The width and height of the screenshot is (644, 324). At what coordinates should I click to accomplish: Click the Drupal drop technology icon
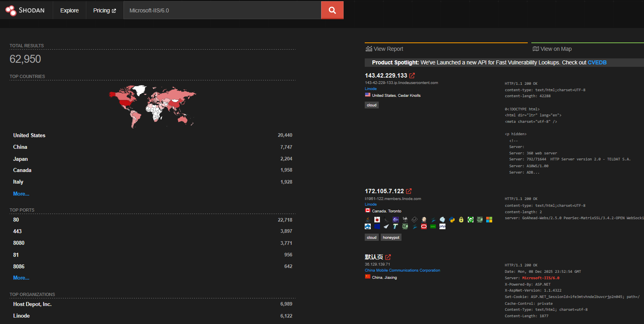(x=368, y=226)
